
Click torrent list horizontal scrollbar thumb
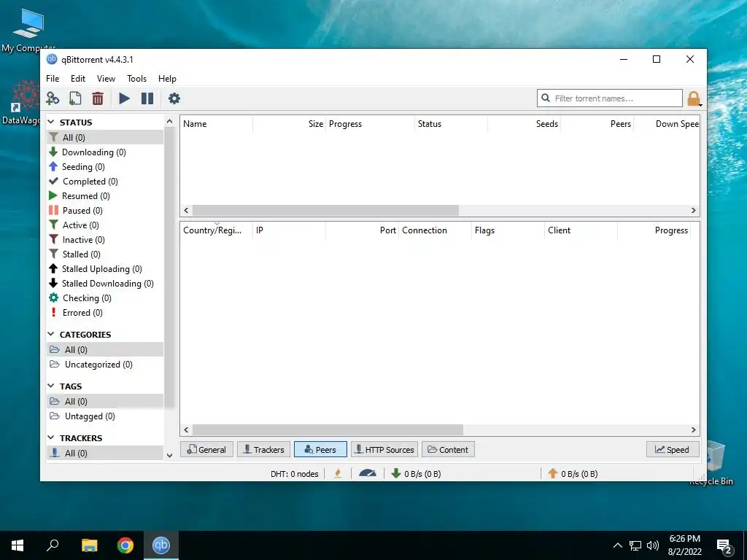click(325, 211)
